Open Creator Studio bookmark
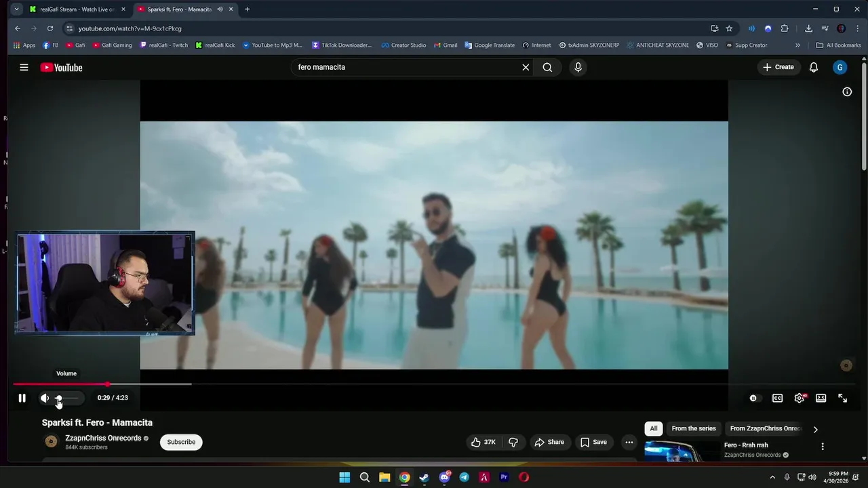Image resolution: width=868 pixels, height=488 pixels. pyautogui.click(x=403, y=45)
